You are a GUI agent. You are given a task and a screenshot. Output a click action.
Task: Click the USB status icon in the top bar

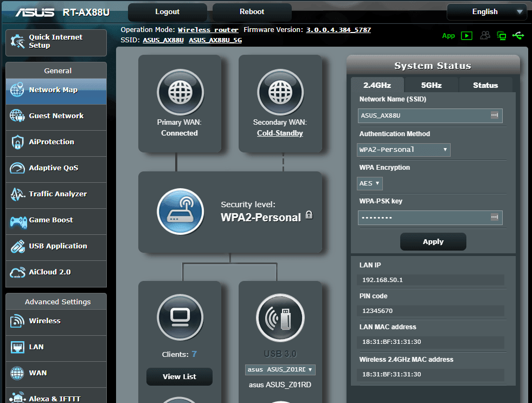point(518,35)
